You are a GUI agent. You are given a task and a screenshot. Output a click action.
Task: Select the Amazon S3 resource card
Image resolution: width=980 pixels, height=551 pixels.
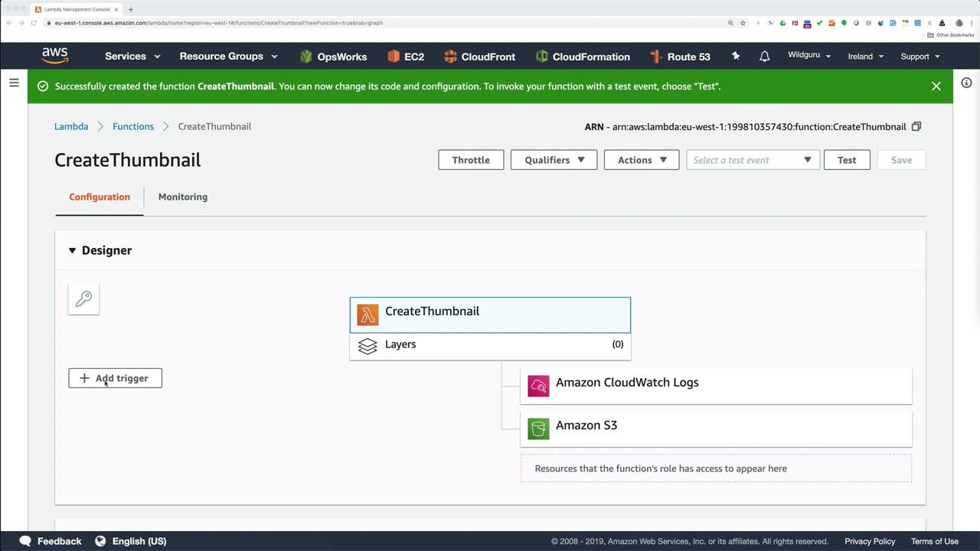(716, 429)
